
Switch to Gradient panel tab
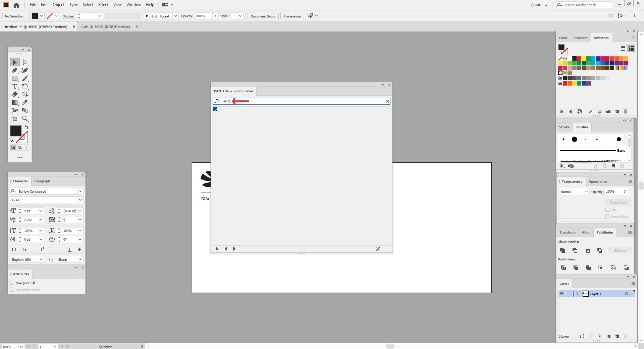pyautogui.click(x=581, y=38)
